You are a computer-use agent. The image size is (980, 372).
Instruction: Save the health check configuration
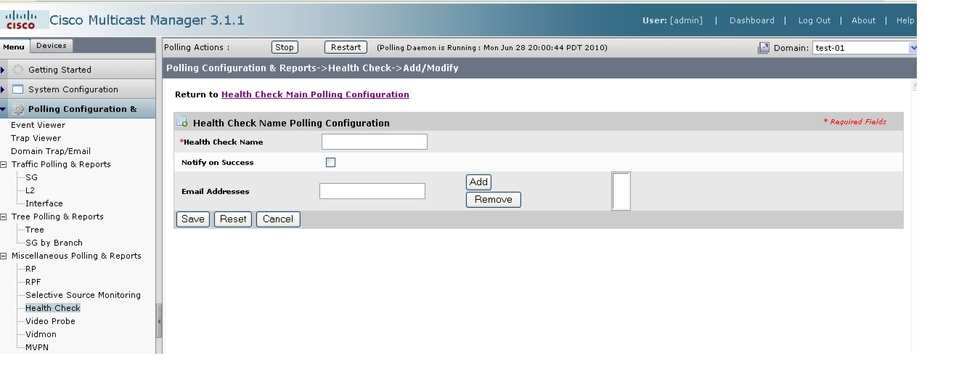(x=192, y=219)
